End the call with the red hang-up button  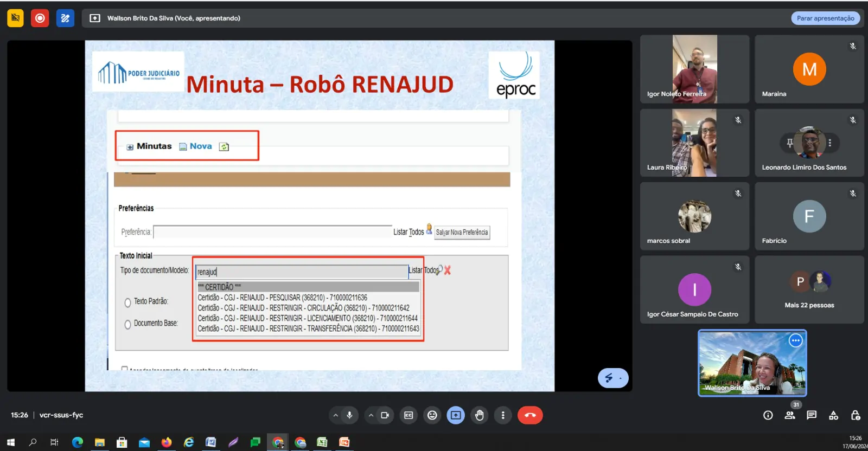[x=530, y=415]
